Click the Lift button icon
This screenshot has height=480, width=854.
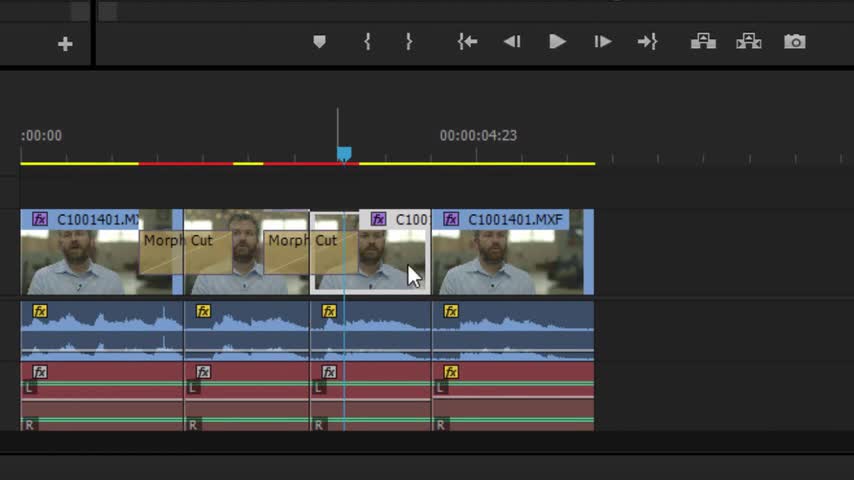coord(703,41)
